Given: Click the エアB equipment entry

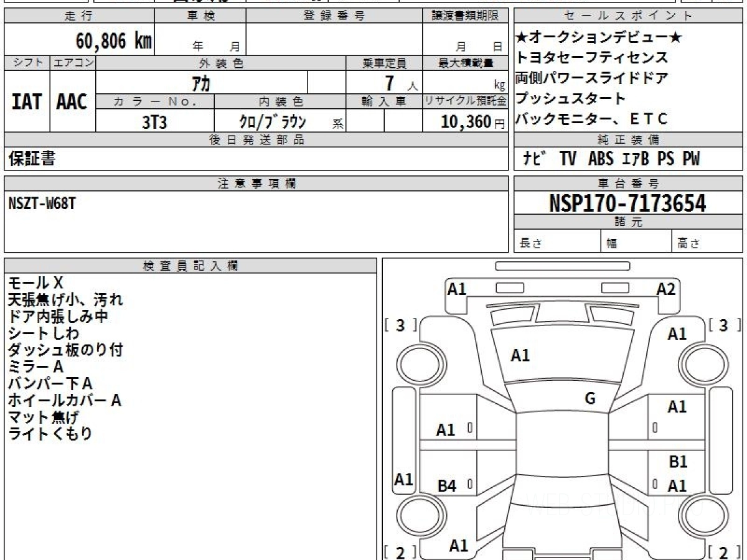Looking at the screenshot, I should pyautogui.click(x=636, y=159).
